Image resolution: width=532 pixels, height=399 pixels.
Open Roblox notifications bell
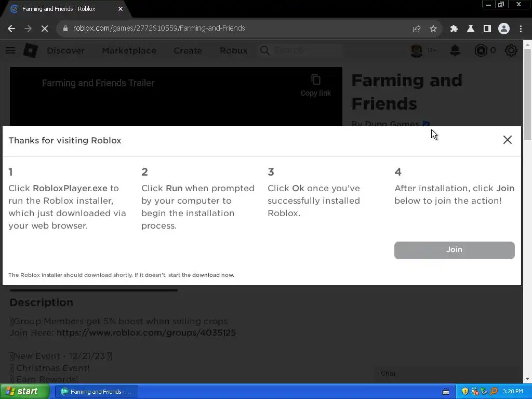click(455, 50)
